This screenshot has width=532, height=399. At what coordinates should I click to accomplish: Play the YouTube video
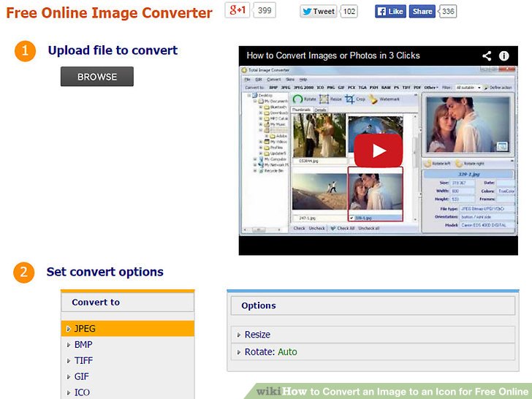click(379, 151)
